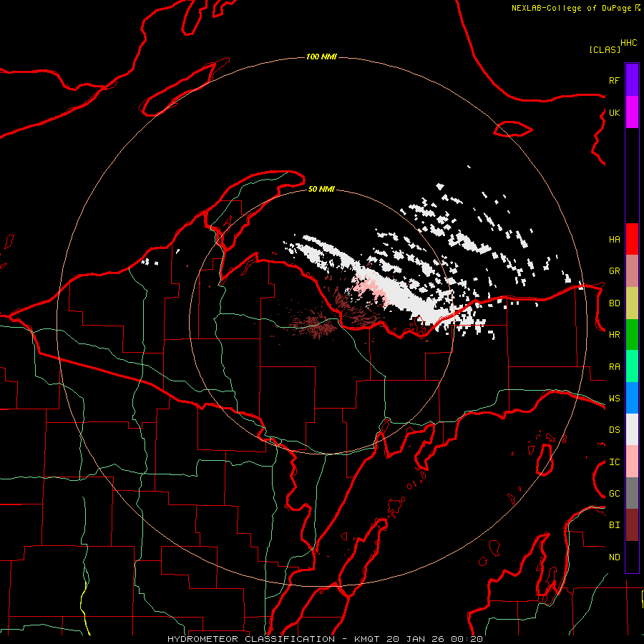The image size is (644, 644).
Task: Click the DS white legend swatch
Action: point(632,429)
